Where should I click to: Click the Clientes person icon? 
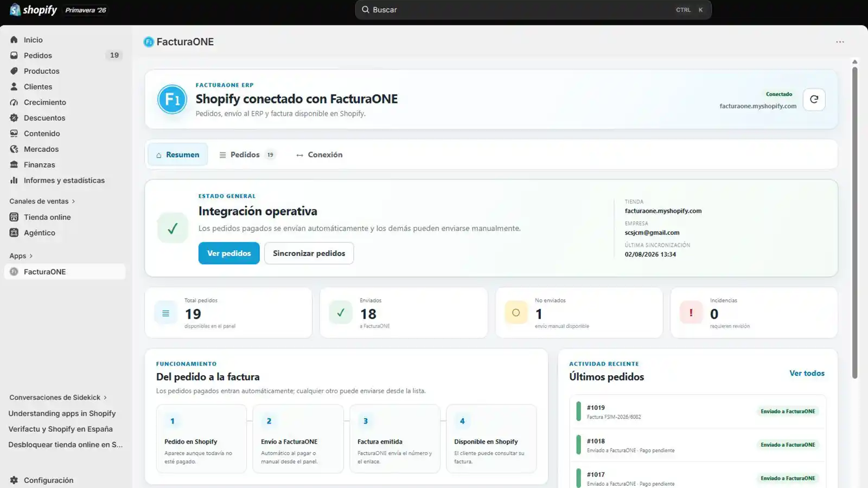tap(14, 87)
